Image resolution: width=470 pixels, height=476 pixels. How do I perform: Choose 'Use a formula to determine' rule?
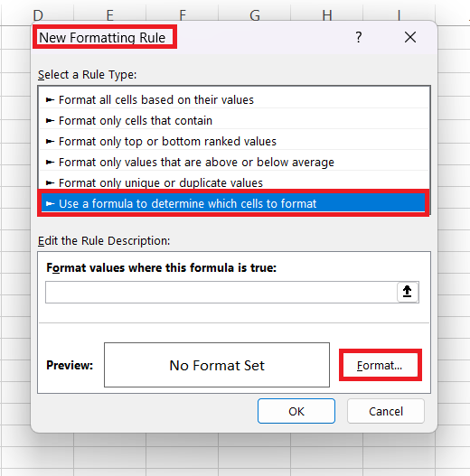tap(233, 203)
